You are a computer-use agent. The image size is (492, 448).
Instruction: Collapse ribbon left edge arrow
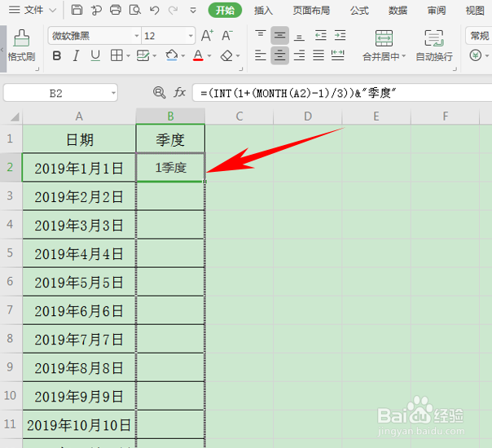[x=2, y=49]
